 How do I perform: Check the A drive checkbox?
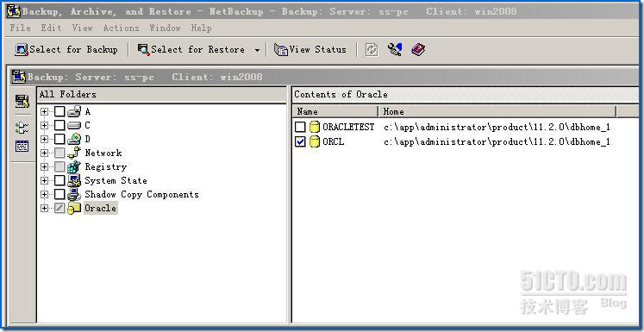point(60,112)
